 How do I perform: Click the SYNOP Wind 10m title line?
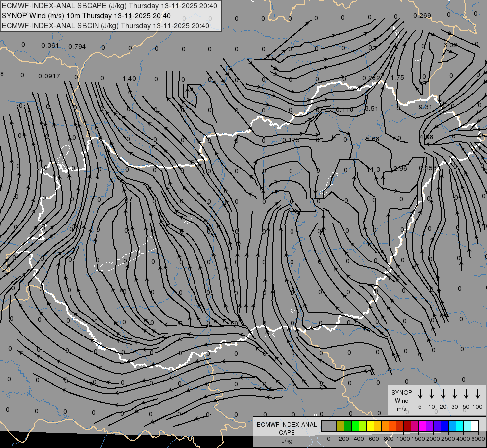(x=86, y=16)
